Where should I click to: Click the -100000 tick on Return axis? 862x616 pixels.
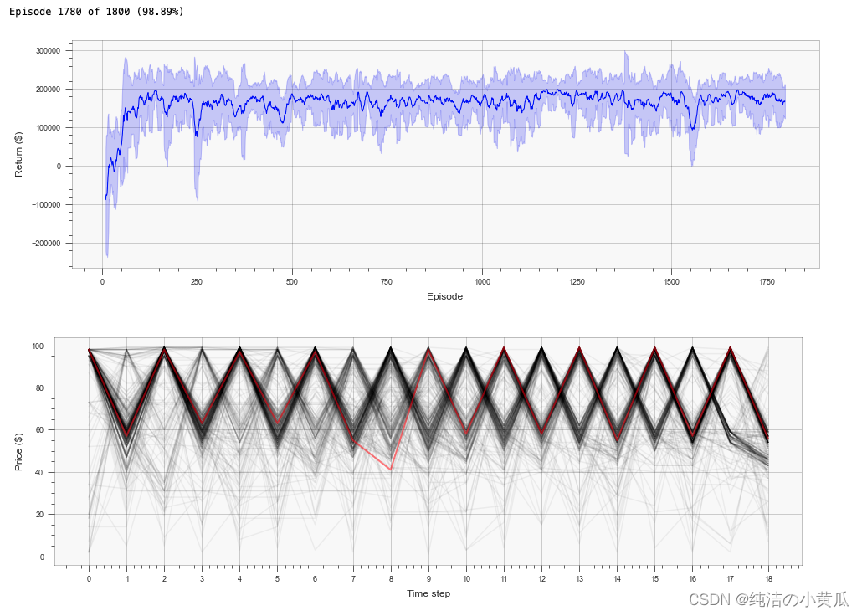47,204
